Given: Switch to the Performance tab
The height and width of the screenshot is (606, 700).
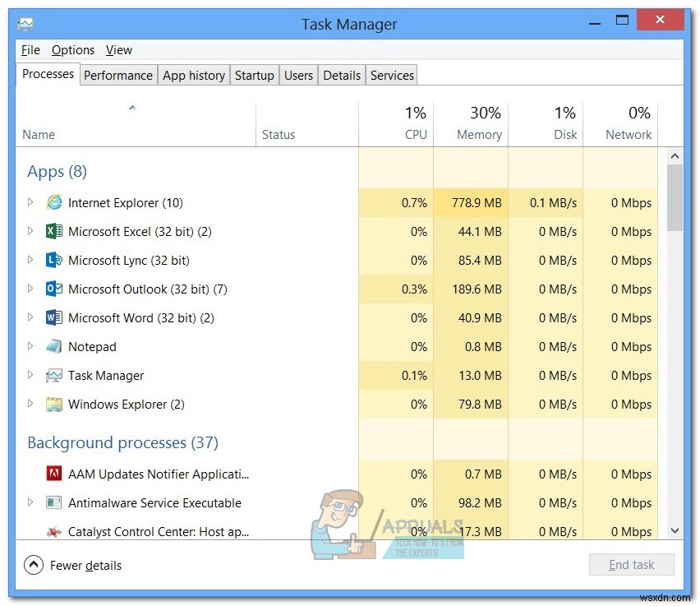Looking at the screenshot, I should tap(118, 75).
